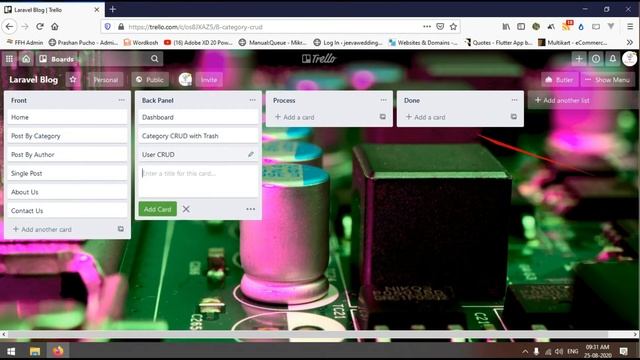Open the Trello apps grid icon

[x=9, y=59]
